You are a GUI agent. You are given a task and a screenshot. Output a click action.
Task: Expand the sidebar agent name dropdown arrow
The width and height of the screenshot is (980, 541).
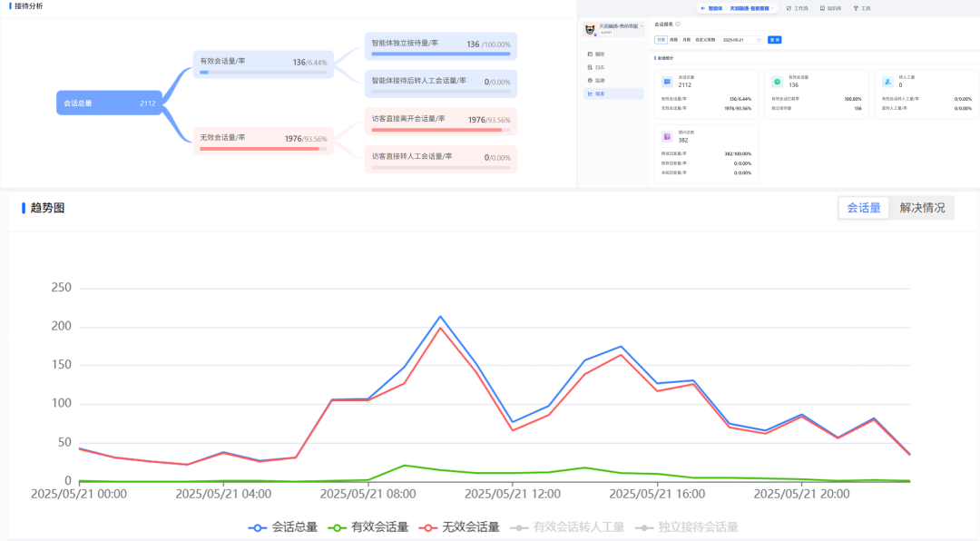(642, 25)
